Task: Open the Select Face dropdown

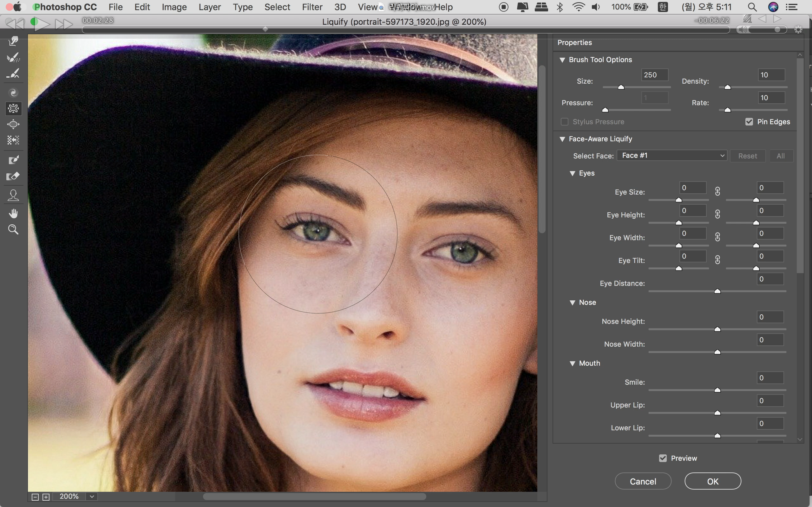Action: pyautogui.click(x=672, y=156)
